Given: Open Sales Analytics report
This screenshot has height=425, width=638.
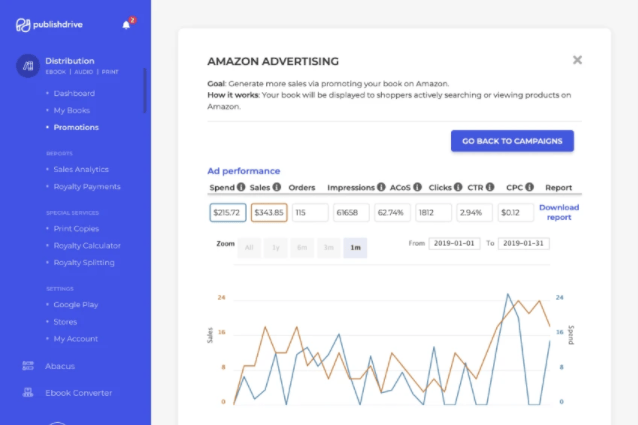Looking at the screenshot, I should 81,170.
